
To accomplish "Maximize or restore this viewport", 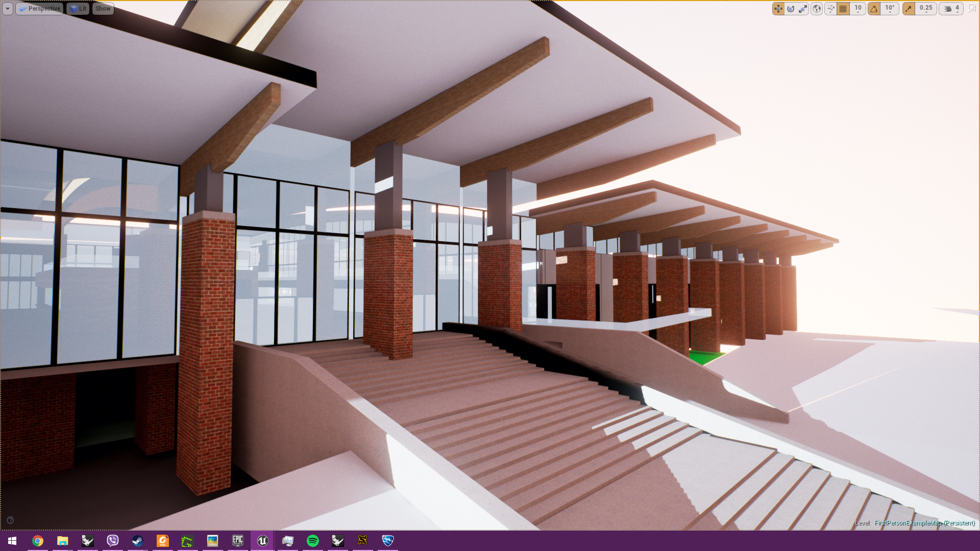I will 972,9.
